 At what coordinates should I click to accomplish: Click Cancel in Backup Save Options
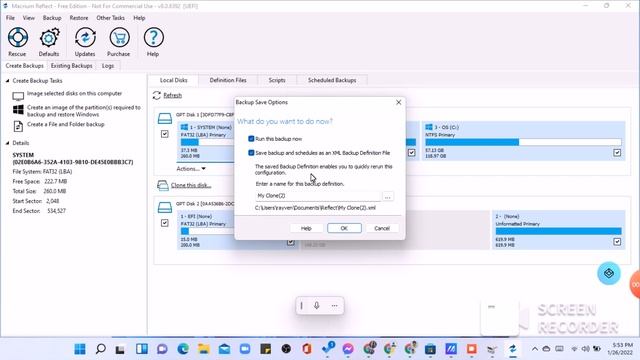(382, 228)
